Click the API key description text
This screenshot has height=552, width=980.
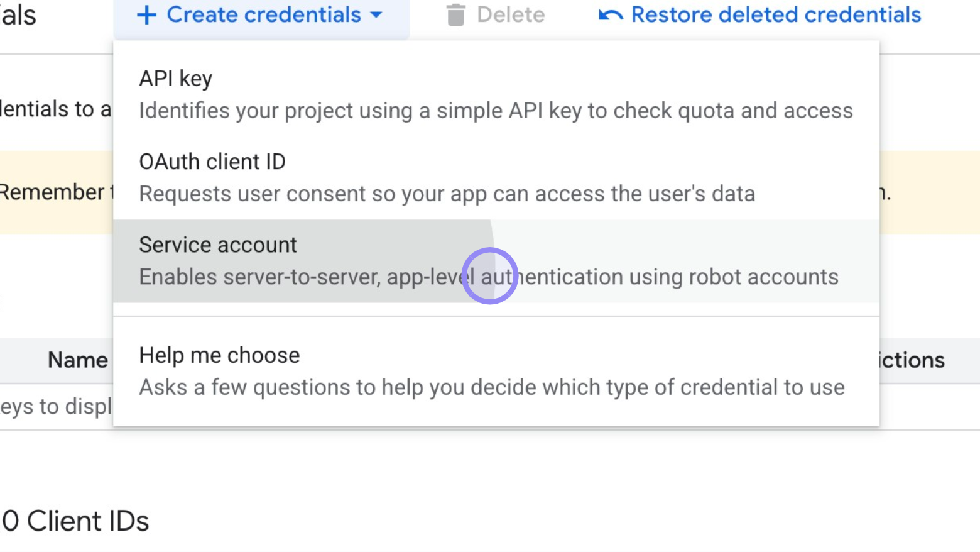click(496, 110)
